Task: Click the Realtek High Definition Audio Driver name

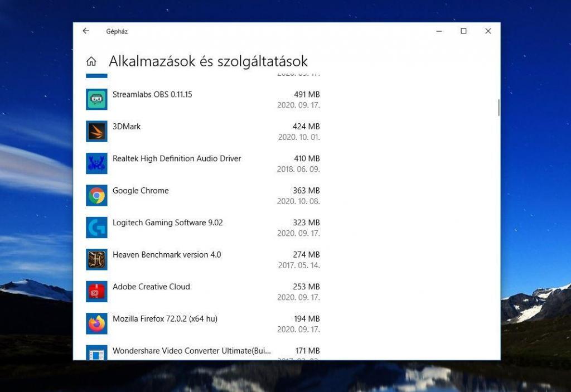Action: pyautogui.click(x=177, y=159)
